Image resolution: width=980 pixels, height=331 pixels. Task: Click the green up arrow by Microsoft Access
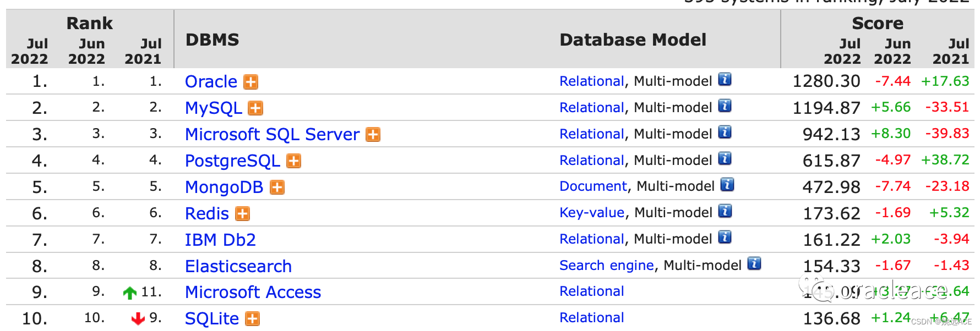130,293
